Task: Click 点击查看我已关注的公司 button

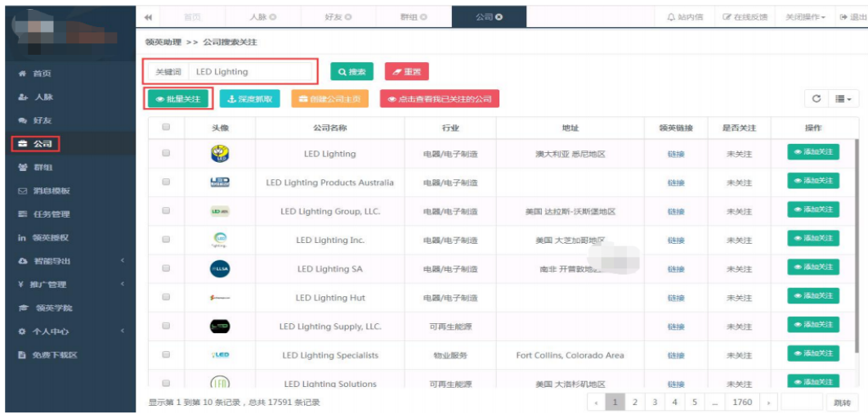Action: [x=440, y=99]
